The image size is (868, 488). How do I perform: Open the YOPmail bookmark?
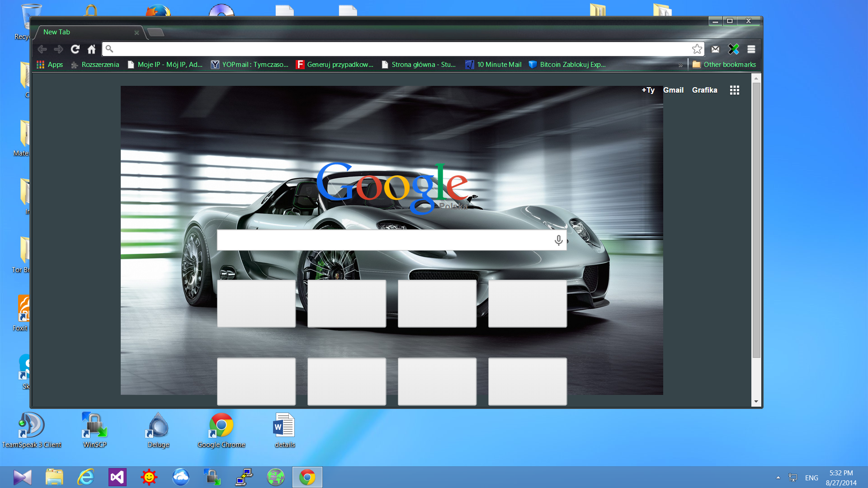[250, 65]
